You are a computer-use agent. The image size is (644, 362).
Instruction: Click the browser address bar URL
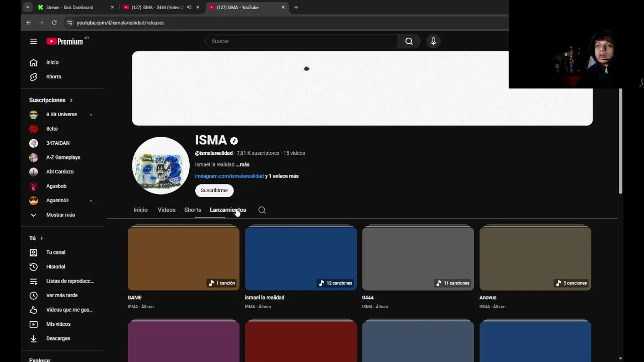pos(120,23)
